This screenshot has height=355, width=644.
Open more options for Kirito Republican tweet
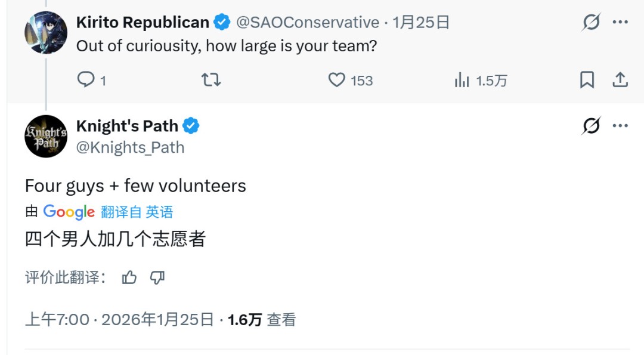(x=621, y=23)
